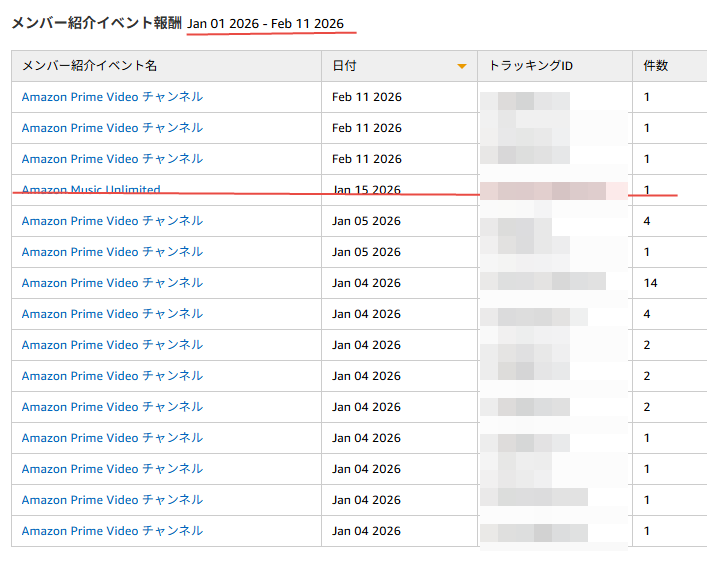Screen dimensions: 707x561
Task: Open the bottommost Prime Video チャンネル link
Action: pos(112,531)
